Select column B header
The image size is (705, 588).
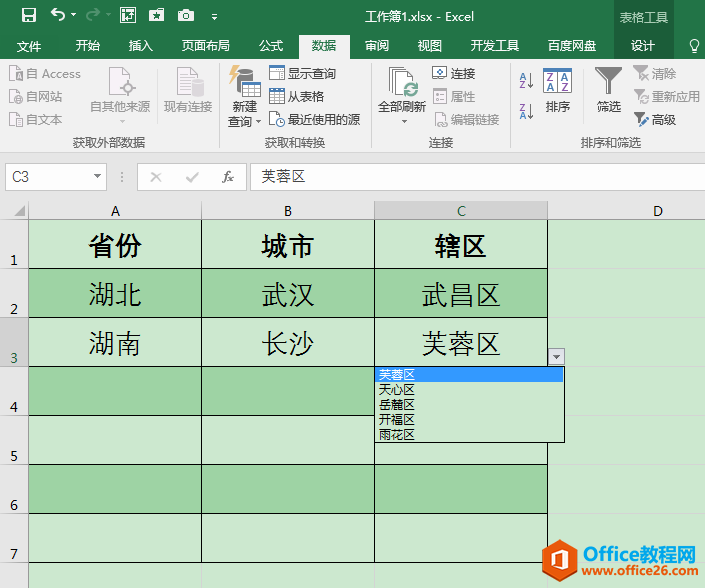click(288, 211)
